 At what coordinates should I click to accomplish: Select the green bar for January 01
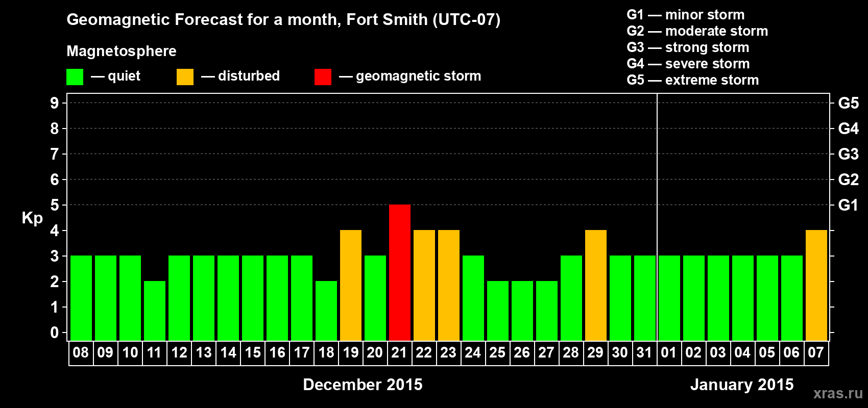(669, 298)
